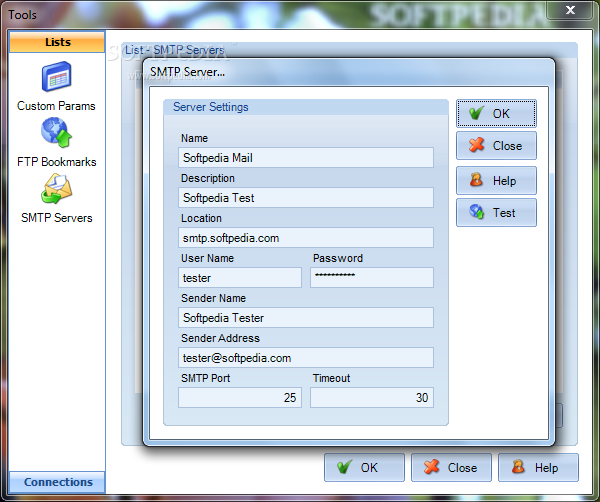Open the SMTP Servers envelope icon
This screenshot has width=600, height=502.
[57, 189]
